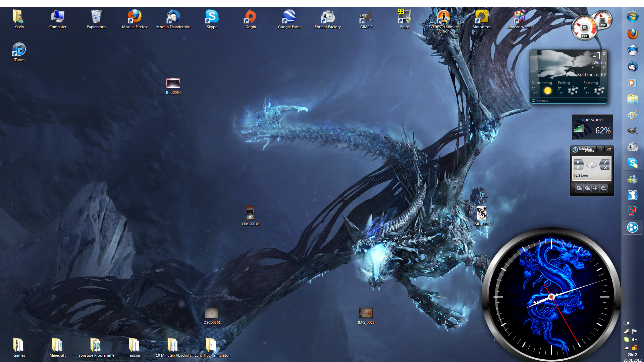This screenshot has height=362, width=644.
Task: Open the Computer desktop icon
Action: pyautogui.click(x=58, y=19)
